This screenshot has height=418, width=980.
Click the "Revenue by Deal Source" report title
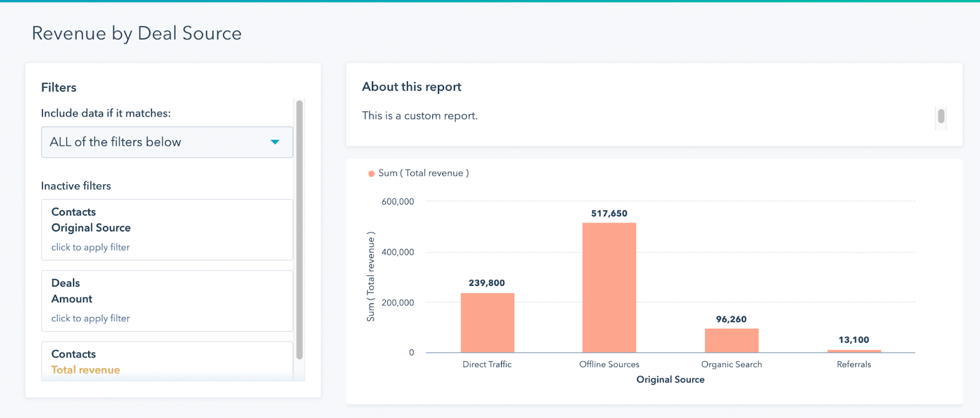[137, 33]
